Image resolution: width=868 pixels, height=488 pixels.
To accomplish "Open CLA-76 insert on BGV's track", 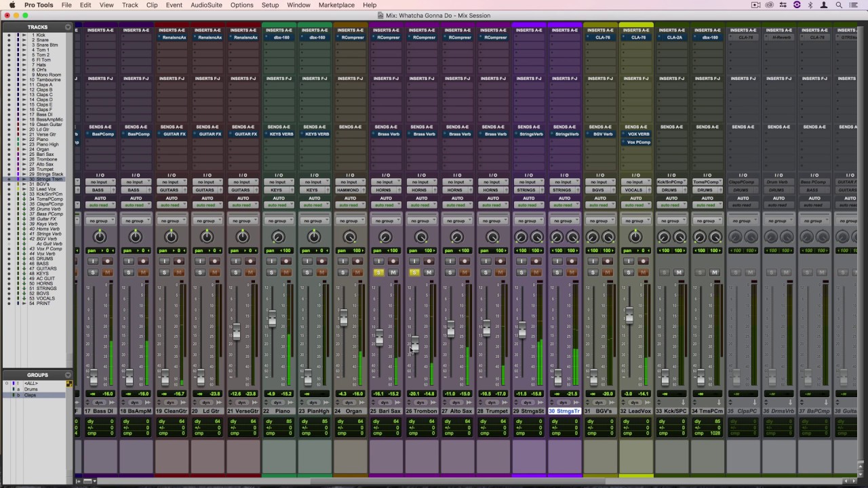I will point(601,38).
